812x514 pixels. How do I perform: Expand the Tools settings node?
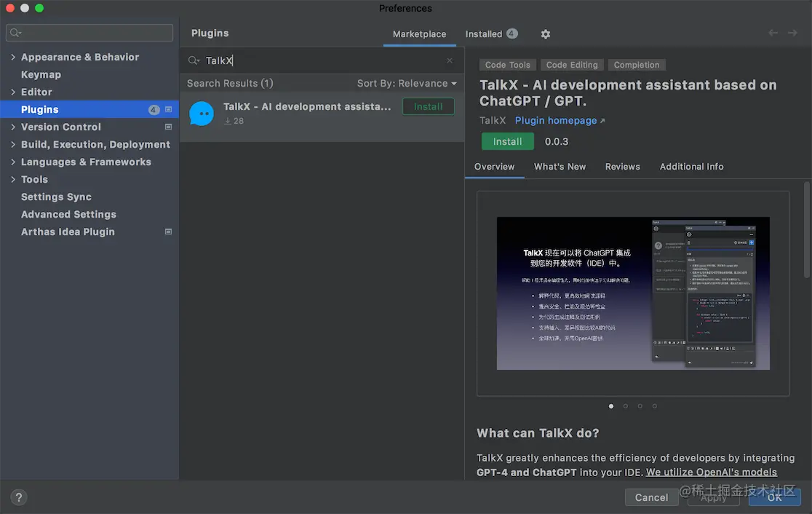[x=13, y=179]
